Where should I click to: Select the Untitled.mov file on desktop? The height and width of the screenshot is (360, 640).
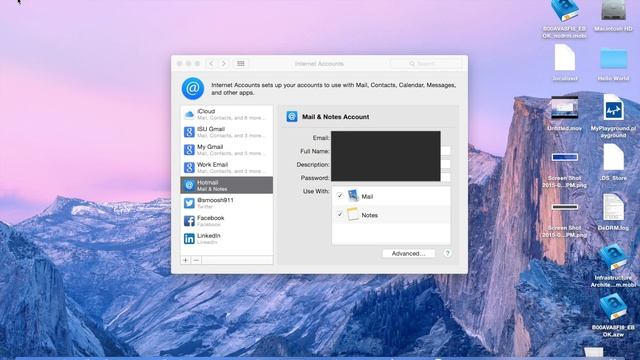[564, 113]
